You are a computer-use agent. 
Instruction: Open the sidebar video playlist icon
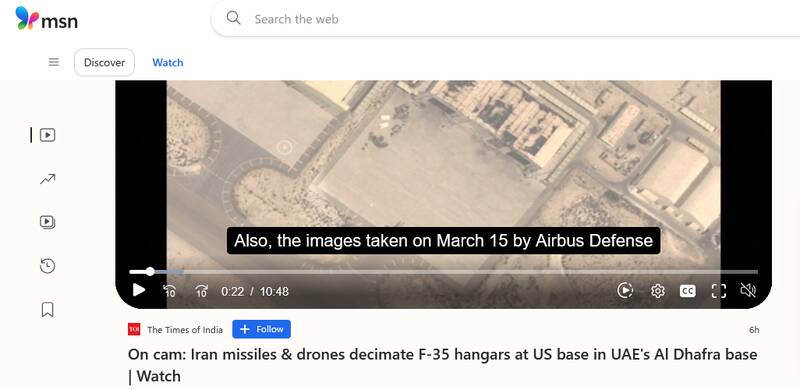pos(47,222)
